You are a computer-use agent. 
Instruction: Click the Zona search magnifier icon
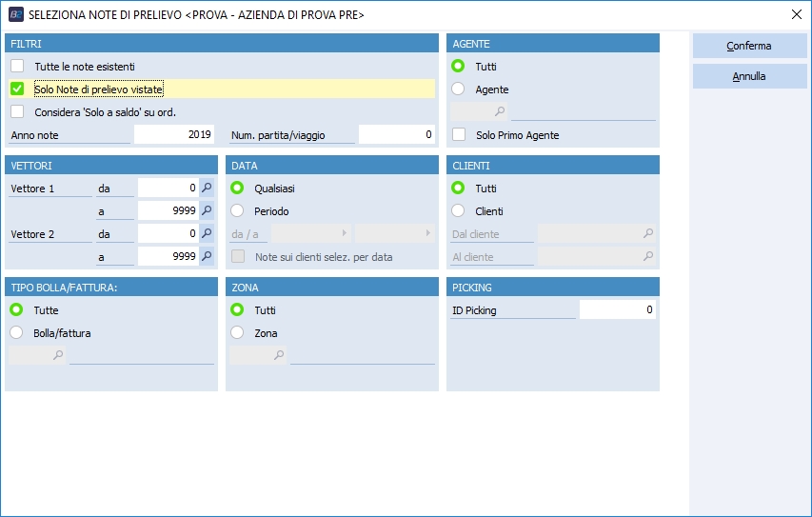click(x=278, y=356)
